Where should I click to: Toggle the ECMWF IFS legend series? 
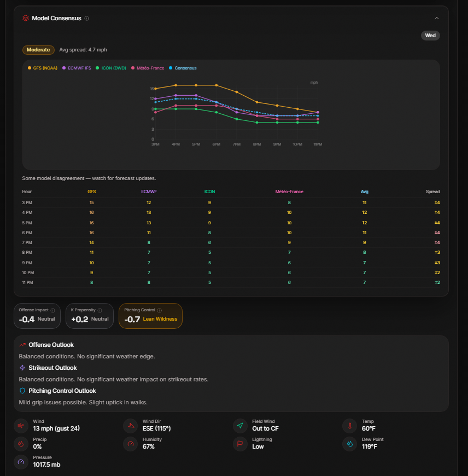pyautogui.click(x=77, y=68)
